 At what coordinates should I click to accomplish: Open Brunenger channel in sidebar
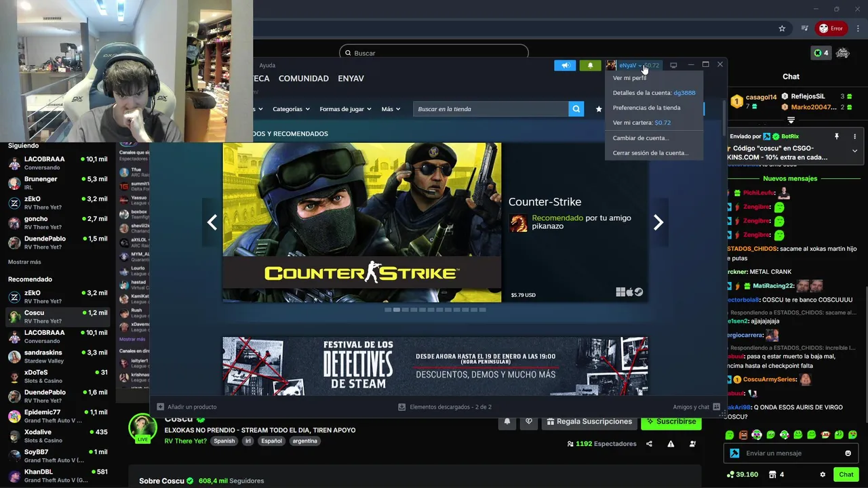pyautogui.click(x=58, y=183)
